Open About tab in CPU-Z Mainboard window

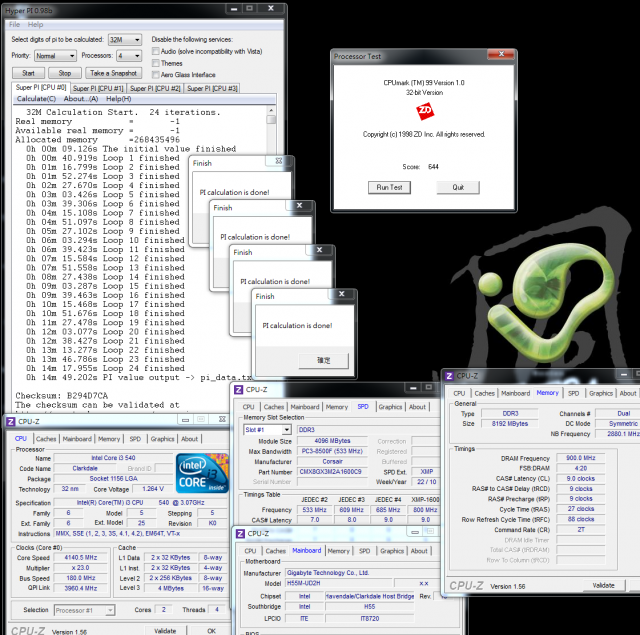click(x=419, y=551)
